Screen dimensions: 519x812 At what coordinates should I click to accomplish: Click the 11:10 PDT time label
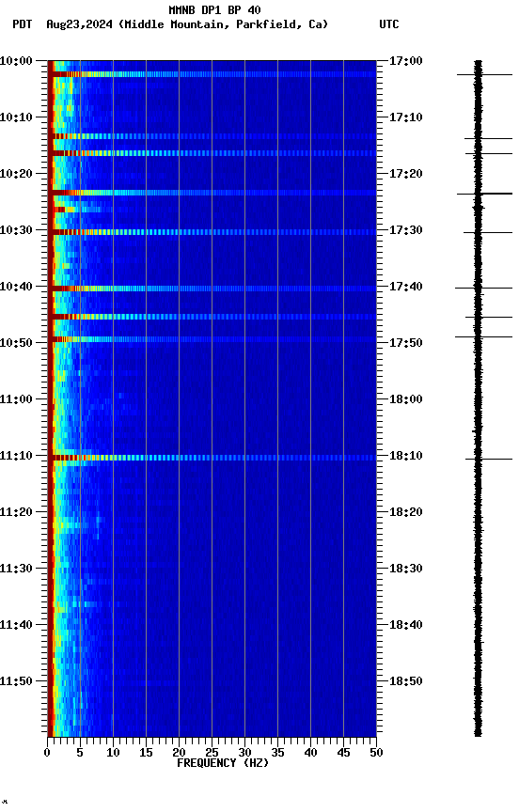coord(16,456)
